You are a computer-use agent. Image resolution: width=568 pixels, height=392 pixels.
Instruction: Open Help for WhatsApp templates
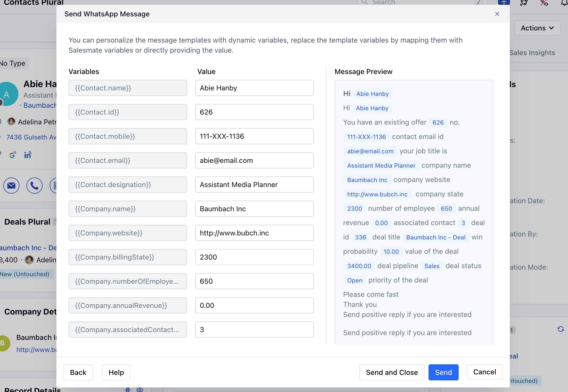point(116,372)
